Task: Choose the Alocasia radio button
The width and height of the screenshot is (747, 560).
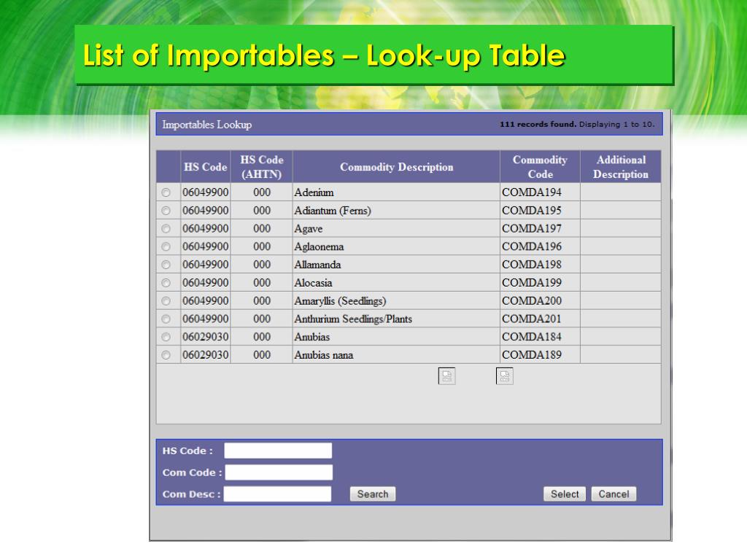Action: click(x=166, y=283)
